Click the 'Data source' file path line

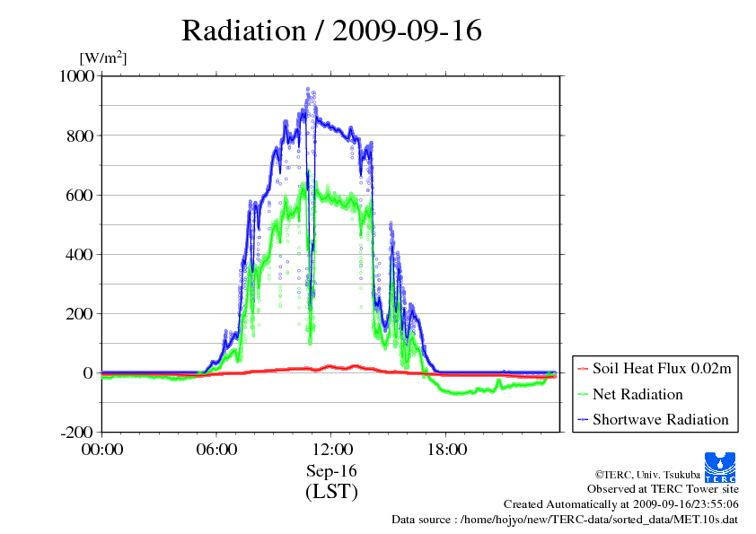tap(565, 520)
